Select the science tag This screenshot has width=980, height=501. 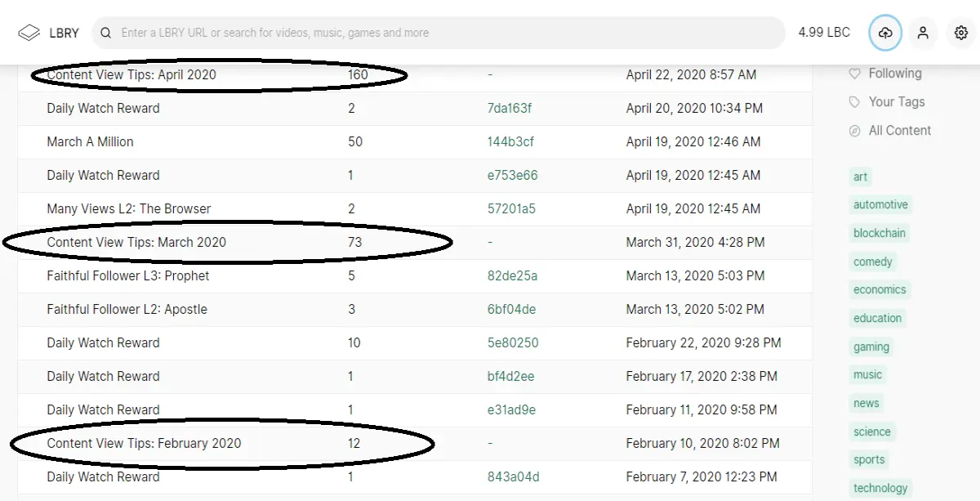[872, 432]
